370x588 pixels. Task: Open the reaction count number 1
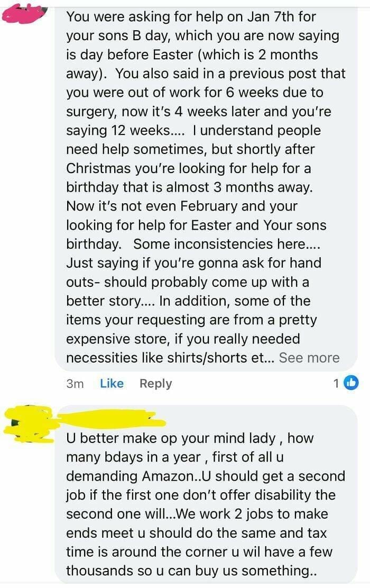pos(337,383)
